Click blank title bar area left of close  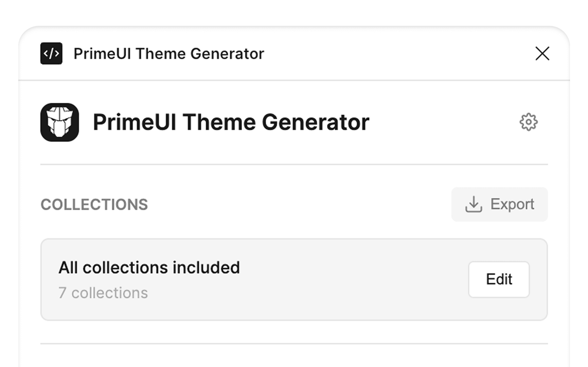(x=393, y=54)
